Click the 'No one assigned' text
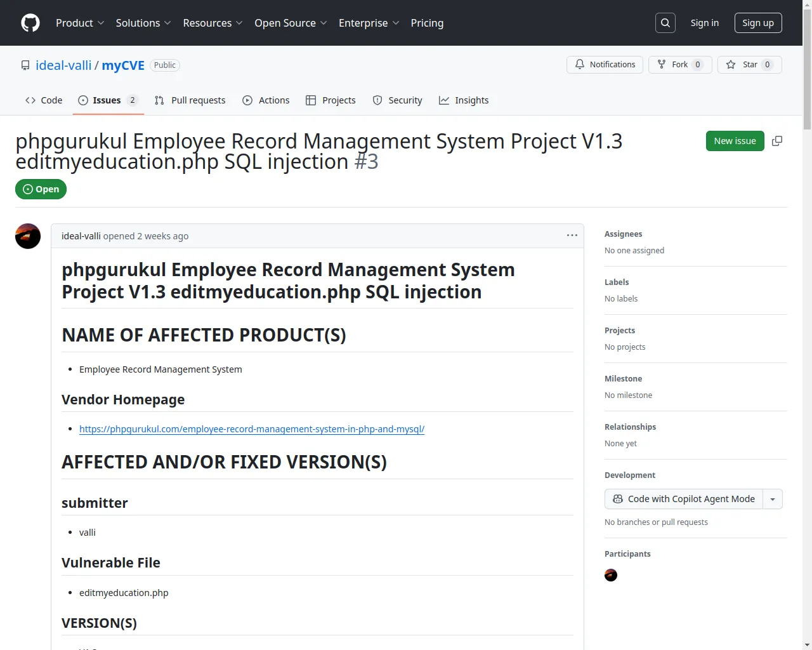Viewport: 812px width, 650px height. point(634,251)
